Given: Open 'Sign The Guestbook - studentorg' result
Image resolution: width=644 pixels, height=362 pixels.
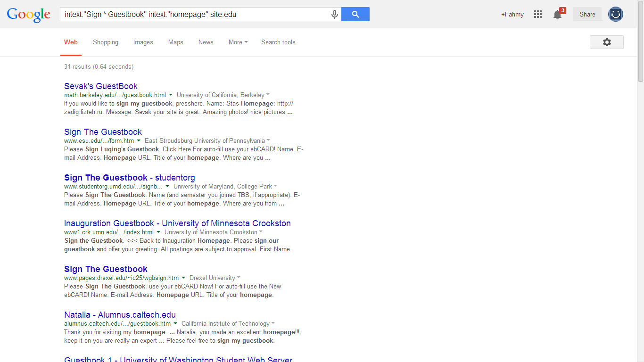Looking at the screenshot, I should coord(130,177).
